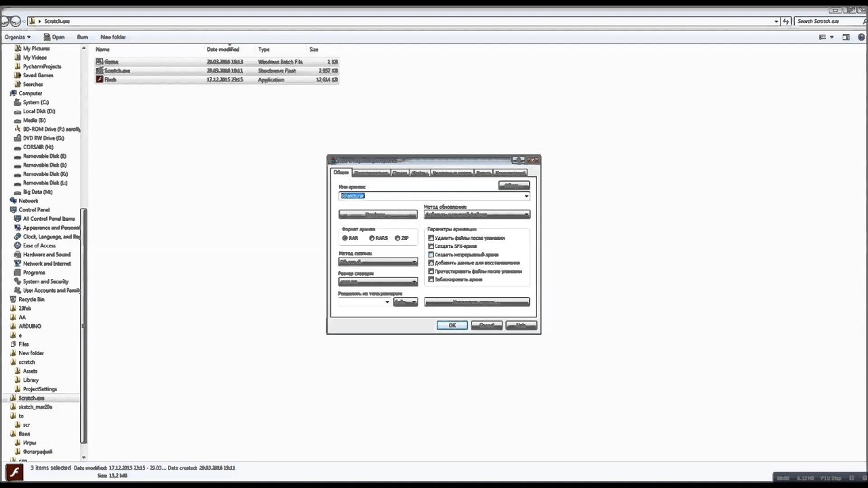Toggle the test archived files checkbox
This screenshot has height=488, width=868.
(x=431, y=271)
